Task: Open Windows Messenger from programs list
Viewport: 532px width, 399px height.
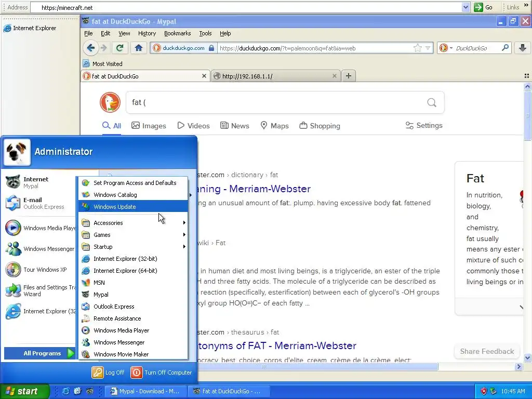Action: [x=133, y=342]
